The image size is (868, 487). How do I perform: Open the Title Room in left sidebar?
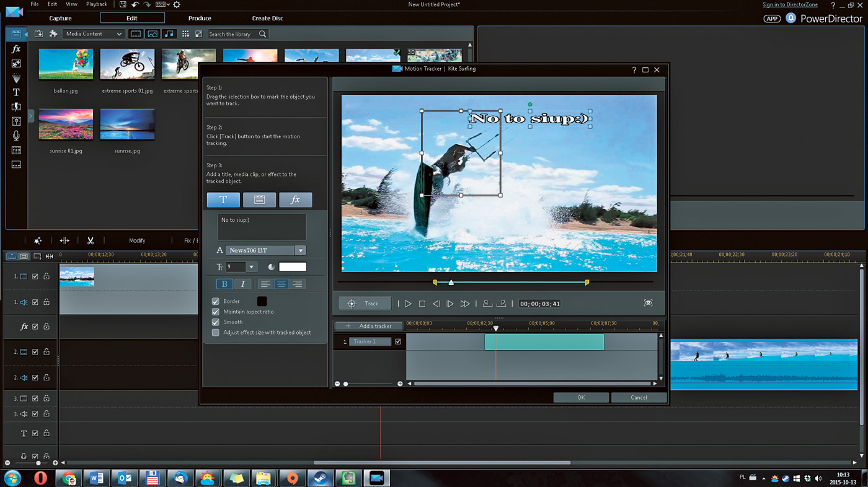[16, 92]
